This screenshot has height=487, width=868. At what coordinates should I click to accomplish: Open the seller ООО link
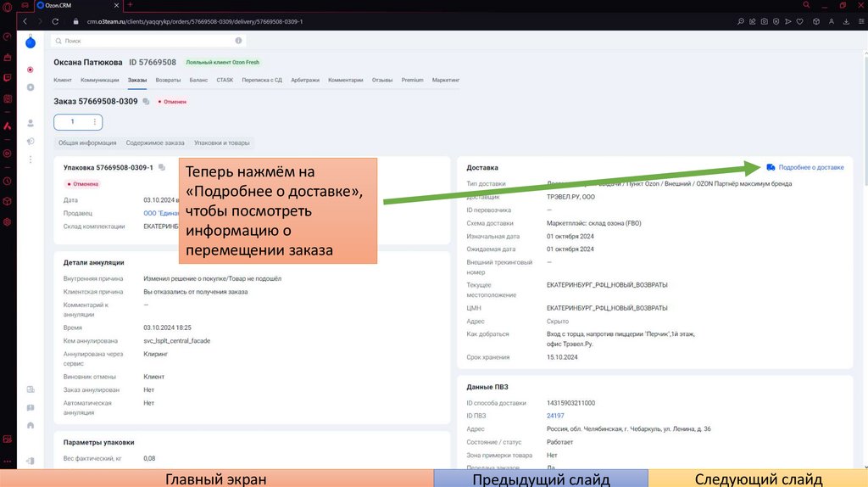click(161, 213)
